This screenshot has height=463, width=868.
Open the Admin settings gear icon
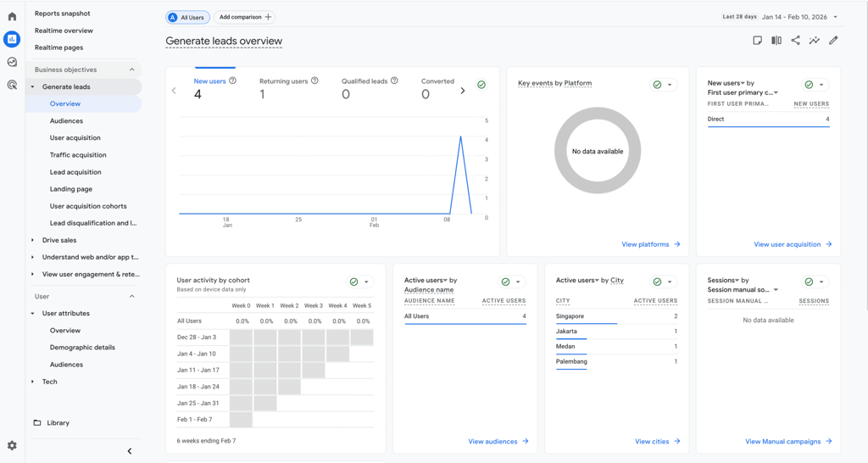[12, 445]
